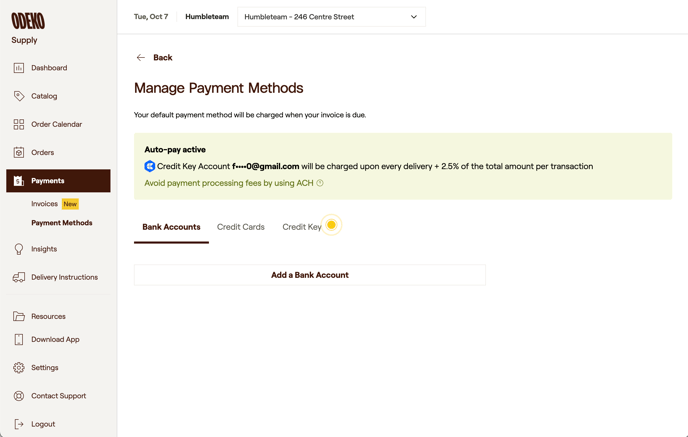Click the Delivery Instructions truck icon

tap(19, 277)
